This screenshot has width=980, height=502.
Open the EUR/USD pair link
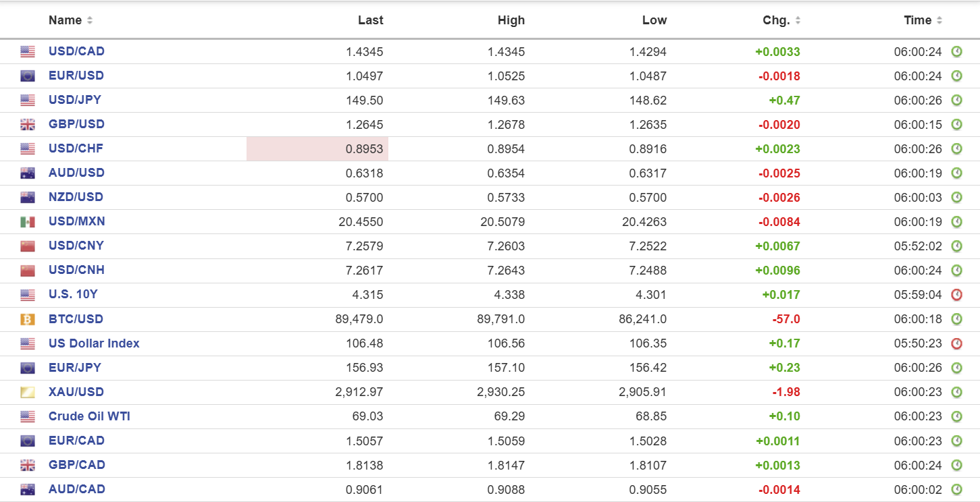pos(76,76)
